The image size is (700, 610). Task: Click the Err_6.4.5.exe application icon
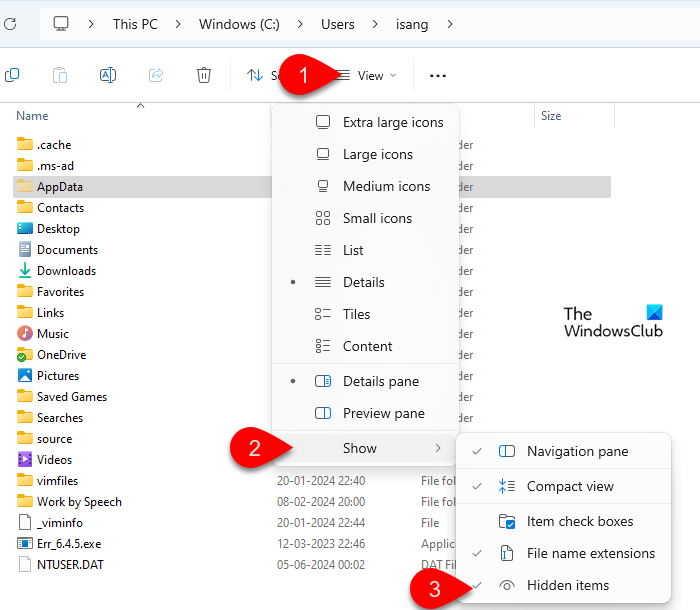pyautogui.click(x=25, y=543)
